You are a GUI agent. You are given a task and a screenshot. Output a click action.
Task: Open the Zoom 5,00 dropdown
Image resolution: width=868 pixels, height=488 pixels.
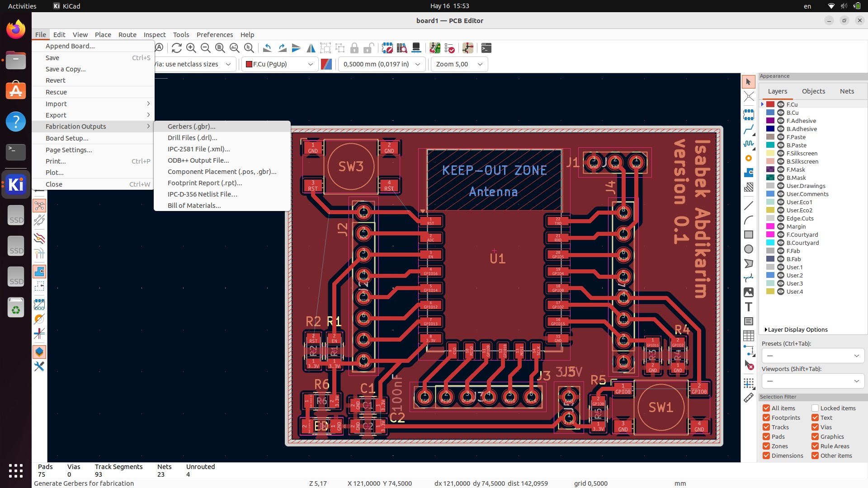click(x=459, y=64)
